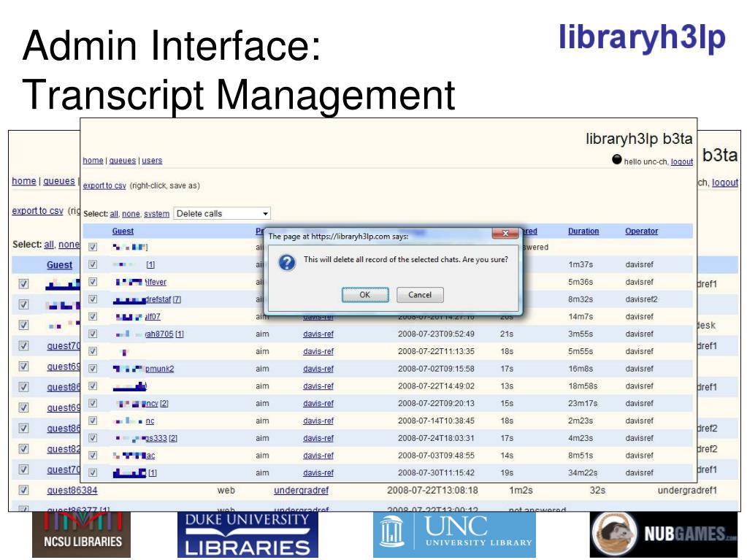Click export to csv in the front window
The width and height of the screenshot is (747, 560).
click(104, 185)
